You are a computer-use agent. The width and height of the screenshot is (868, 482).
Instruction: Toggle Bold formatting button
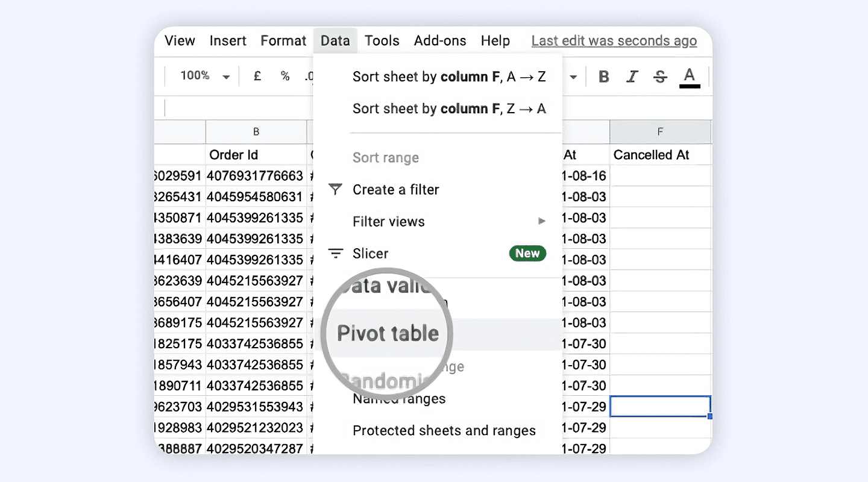coord(603,77)
